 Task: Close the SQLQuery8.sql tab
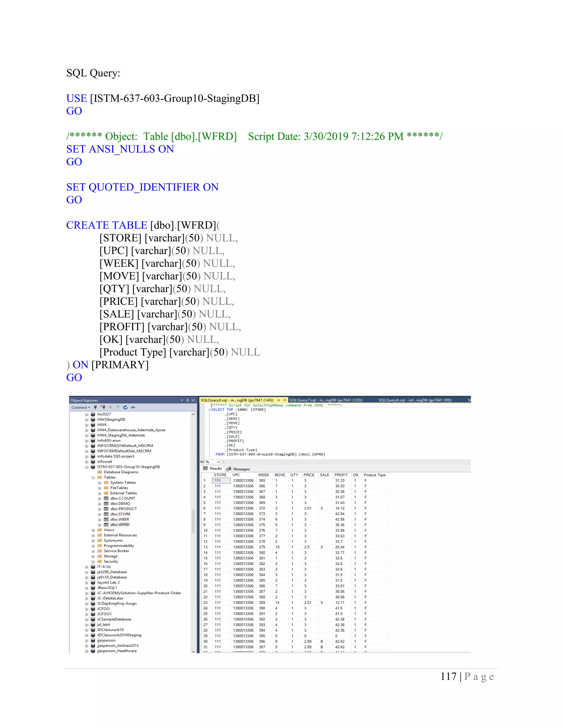click(285, 400)
